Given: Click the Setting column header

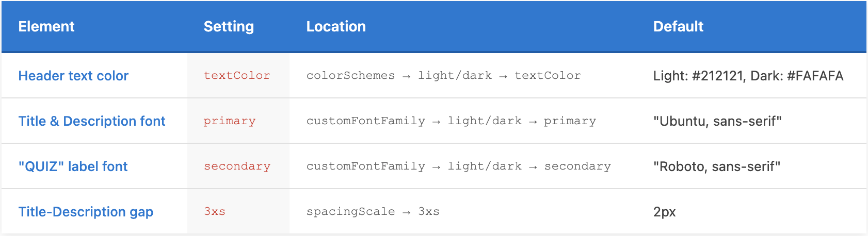Looking at the screenshot, I should point(229,27).
